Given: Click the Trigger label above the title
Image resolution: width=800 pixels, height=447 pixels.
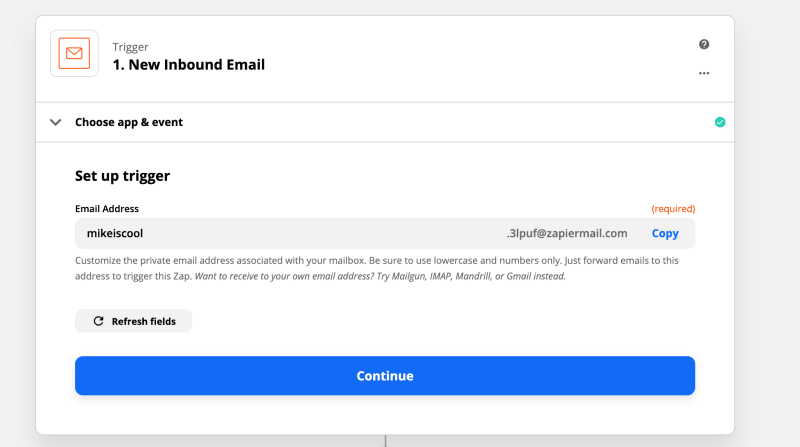Looking at the screenshot, I should coord(130,47).
